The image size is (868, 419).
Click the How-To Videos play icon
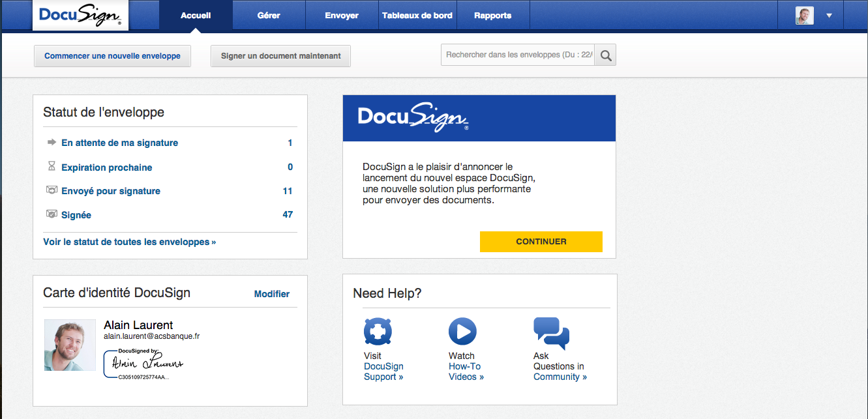coord(462,332)
